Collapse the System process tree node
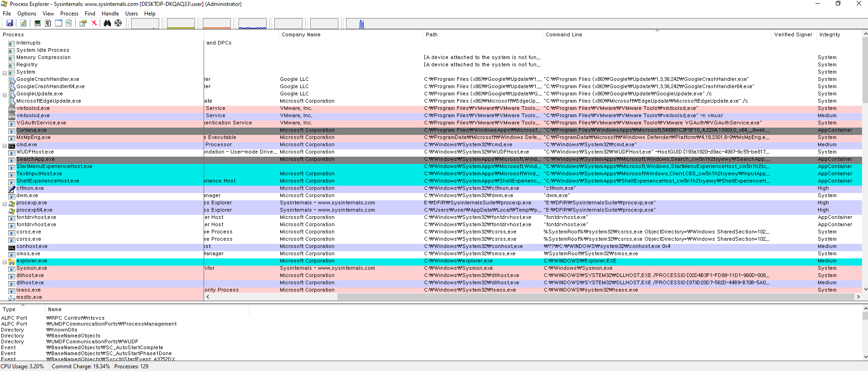The width and height of the screenshot is (868, 371). click(x=5, y=73)
